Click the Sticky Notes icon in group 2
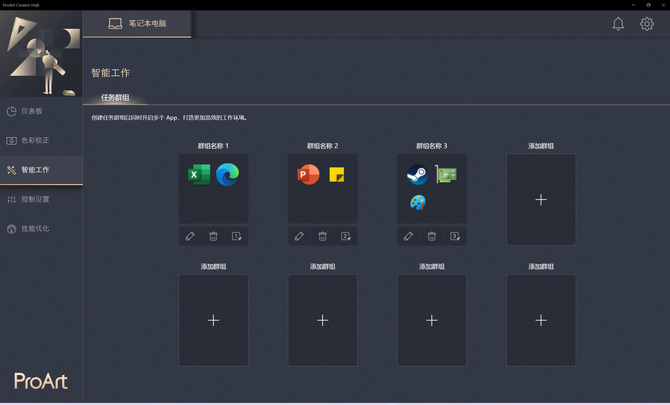Image resolution: width=670 pixels, height=405 pixels. (337, 175)
